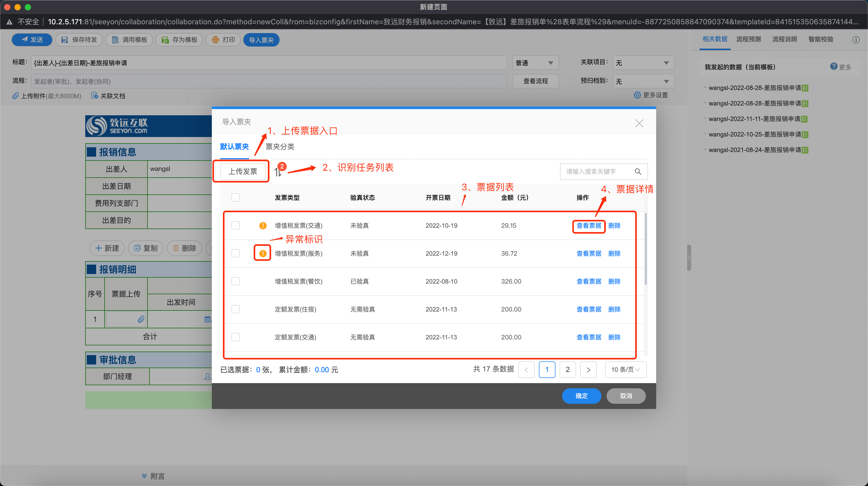The image size is (868, 486).
Task: Open wangsl-2021-08-24-差旅报销申请 record
Action: [x=755, y=150]
